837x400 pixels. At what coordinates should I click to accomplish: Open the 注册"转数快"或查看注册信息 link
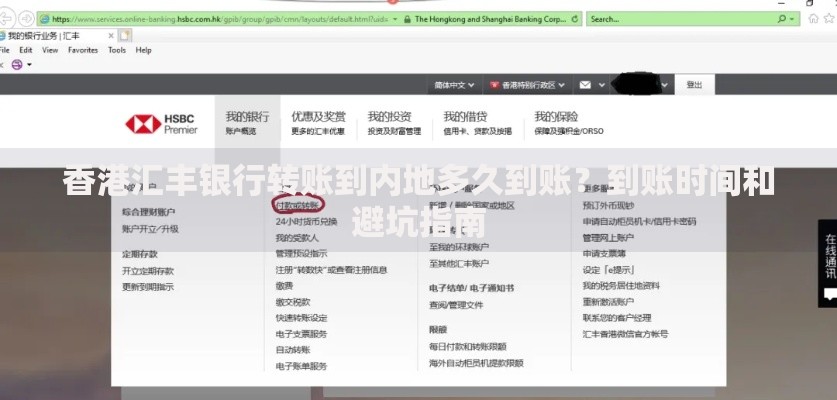tap(331, 270)
